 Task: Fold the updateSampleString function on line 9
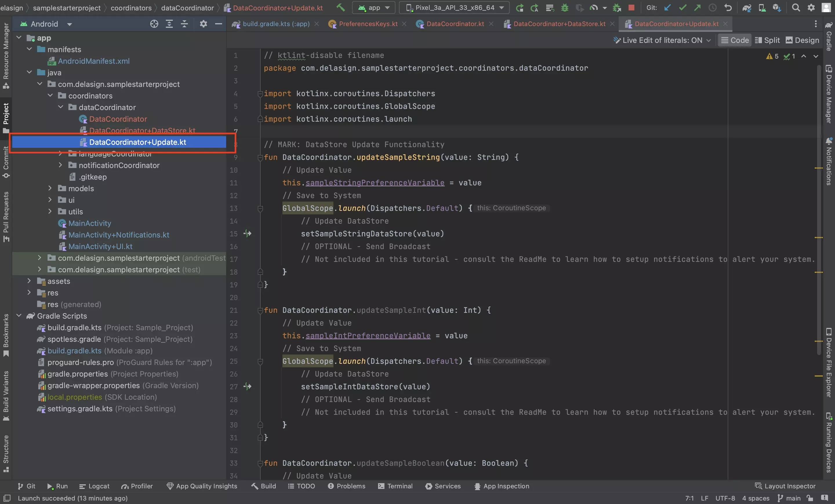click(x=260, y=157)
